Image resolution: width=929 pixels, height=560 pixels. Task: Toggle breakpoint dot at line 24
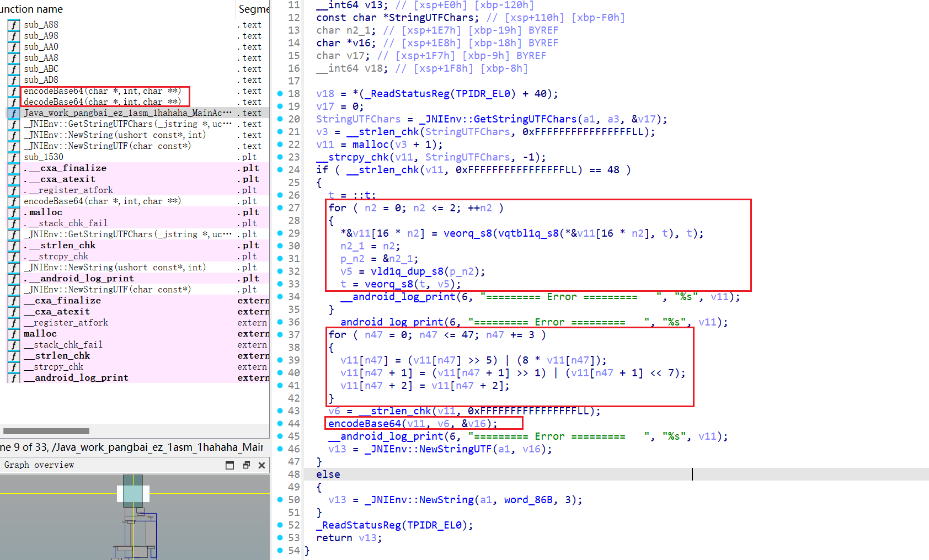pos(280,170)
